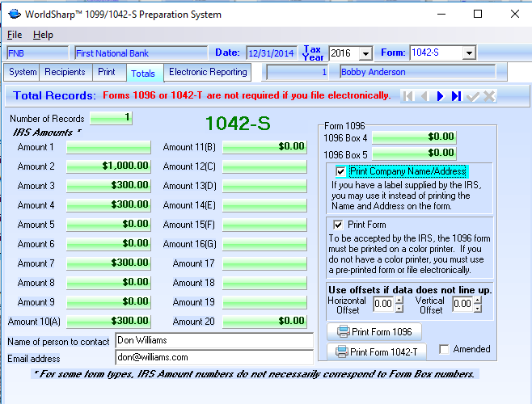Decrease the Vertical Offset with down arrow
Image resolution: width=532 pixels, height=404 pixels.
pyautogui.click(x=478, y=309)
